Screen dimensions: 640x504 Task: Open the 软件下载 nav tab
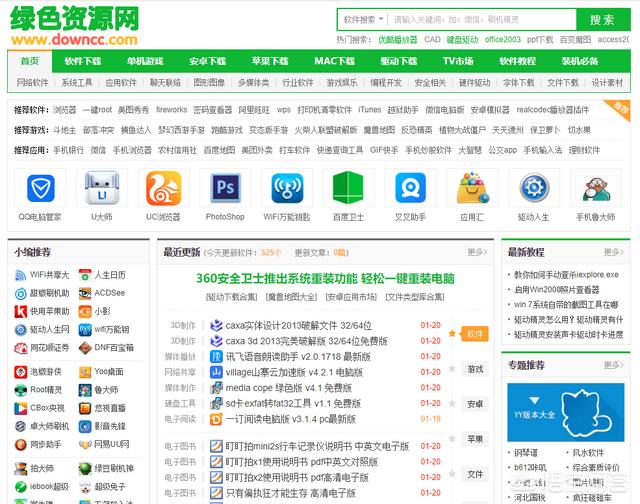[x=83, y=61]
